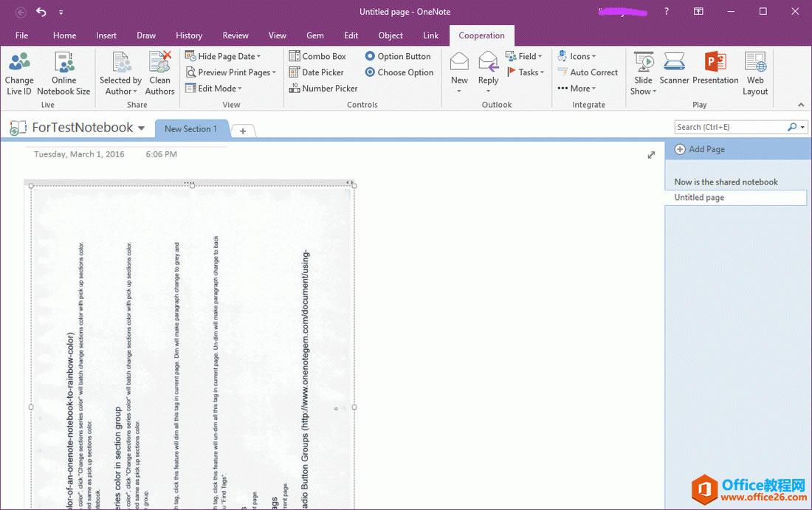
Task: Click the Scanner icon
Action: coord(674,62)
